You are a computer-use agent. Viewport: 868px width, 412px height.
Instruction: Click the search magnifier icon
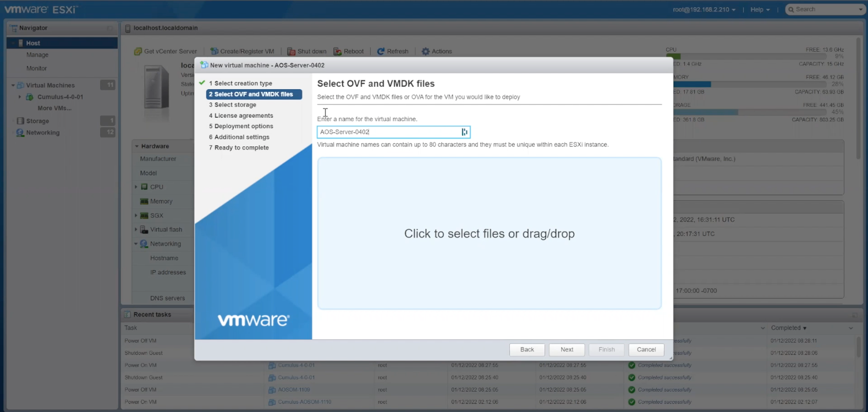click(x=791, y=9)
